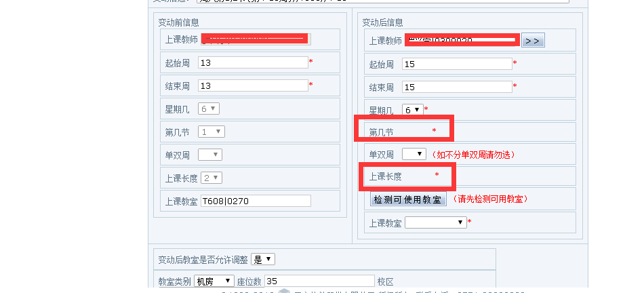The image size is (644, 293).
Task: Expand the 教室类别 dropdown showing 机房
Action: pyautogui.click(x=214, y=281)
